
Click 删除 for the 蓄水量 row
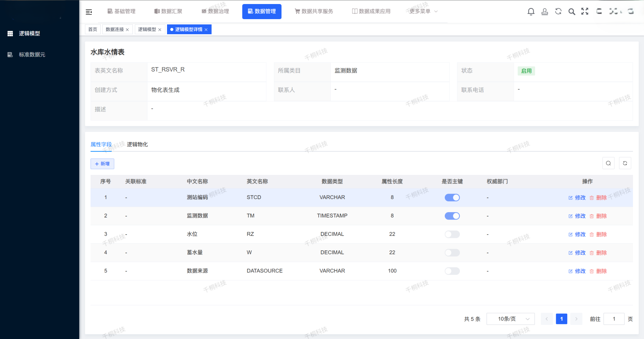(x=601, y=253)
